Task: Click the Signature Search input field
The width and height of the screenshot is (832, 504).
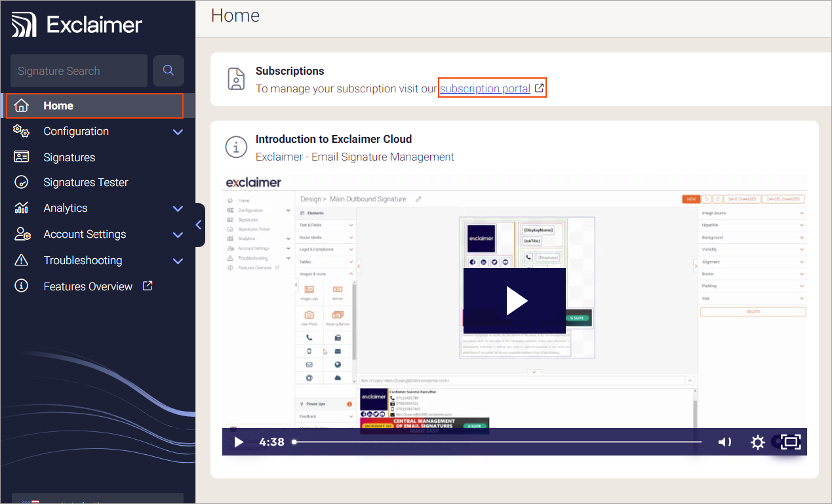Action: tap(79, 71)
